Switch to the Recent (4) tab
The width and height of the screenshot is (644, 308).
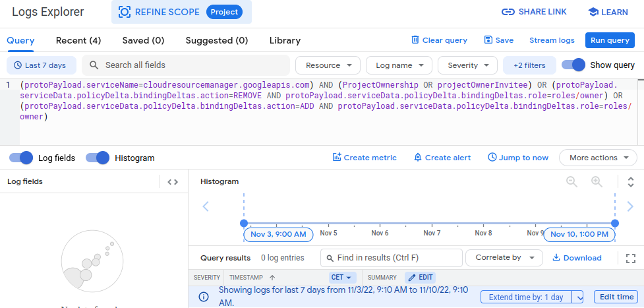point(78,41)
